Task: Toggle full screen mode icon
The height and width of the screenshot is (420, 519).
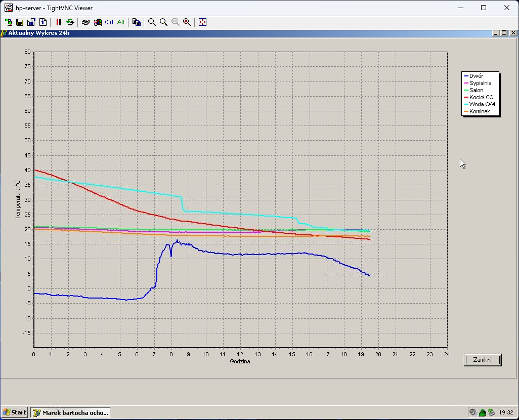Action: point(202,22)
